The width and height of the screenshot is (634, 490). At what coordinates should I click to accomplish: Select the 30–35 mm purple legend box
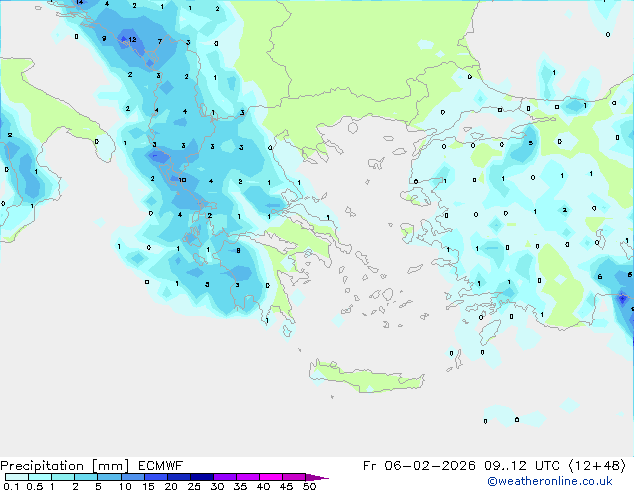225,477
